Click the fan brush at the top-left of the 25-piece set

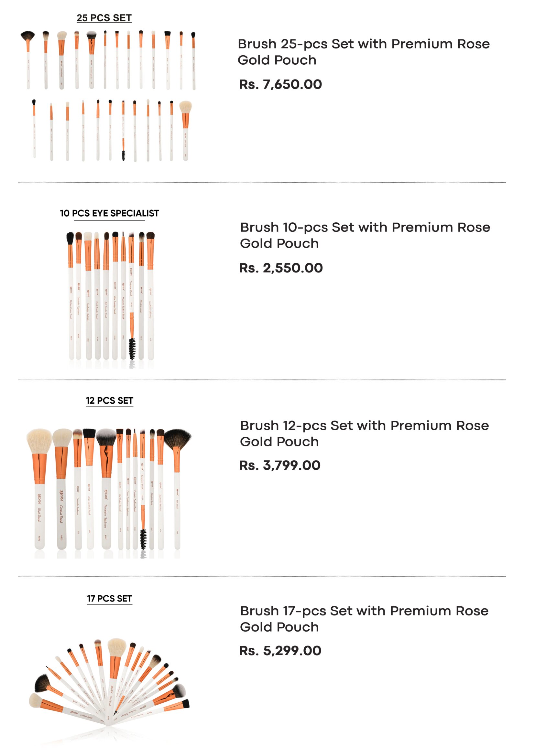click(x=28, y=60)
